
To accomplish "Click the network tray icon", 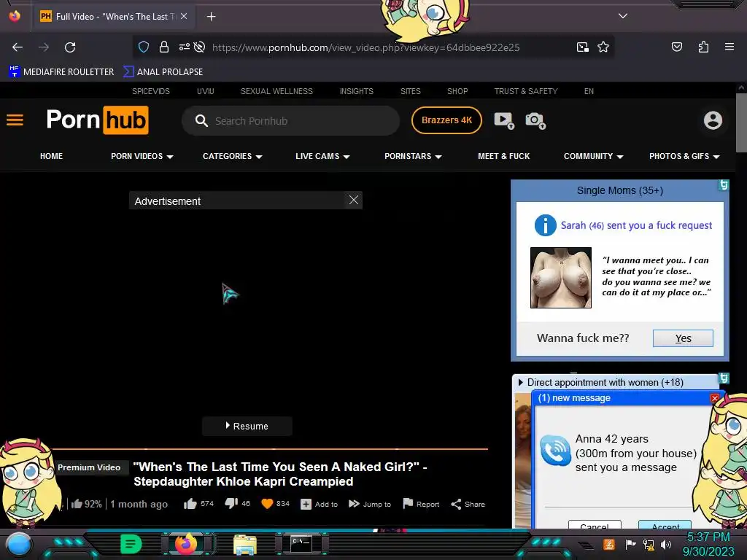I will point(648,544).
